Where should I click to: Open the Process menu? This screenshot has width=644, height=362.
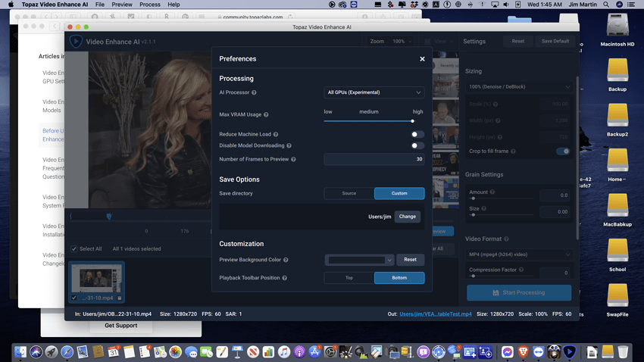click(x=150, y=5)
